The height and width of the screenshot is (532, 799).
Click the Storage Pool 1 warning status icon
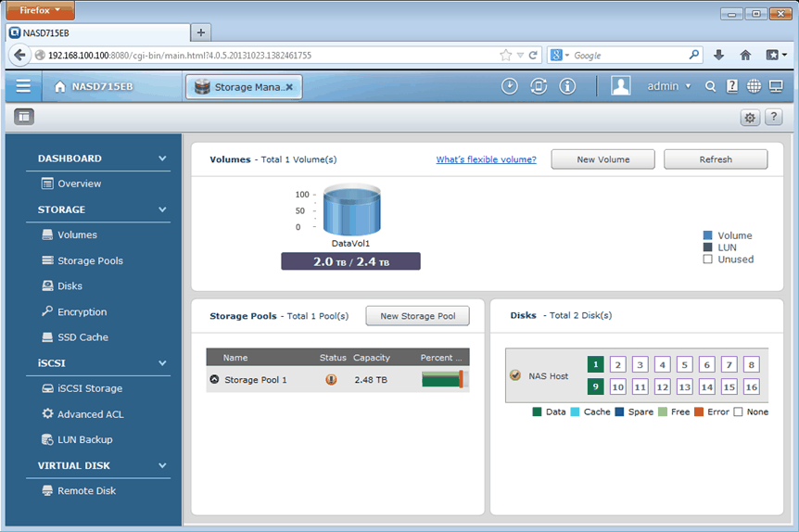[331, 380]
